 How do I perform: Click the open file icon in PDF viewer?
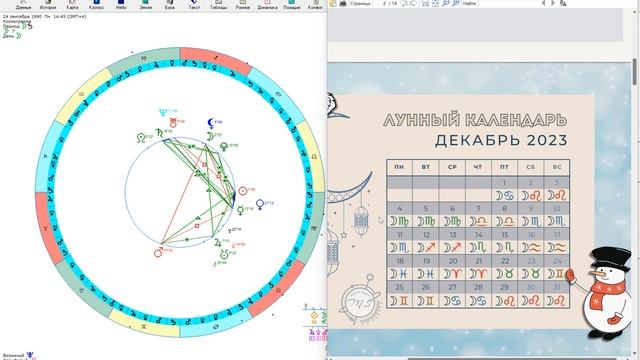pos(333,3)
